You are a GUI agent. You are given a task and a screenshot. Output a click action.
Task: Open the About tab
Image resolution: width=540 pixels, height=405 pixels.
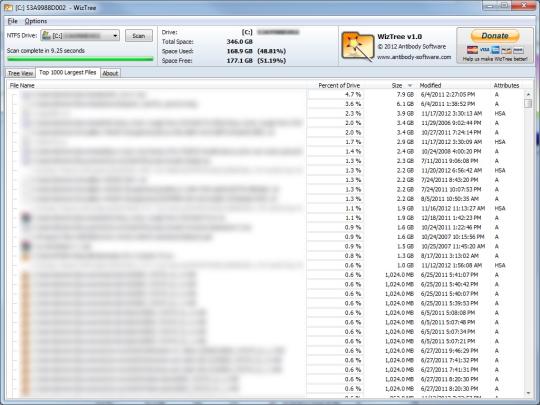pyautogui.click(x=110, y=73)
